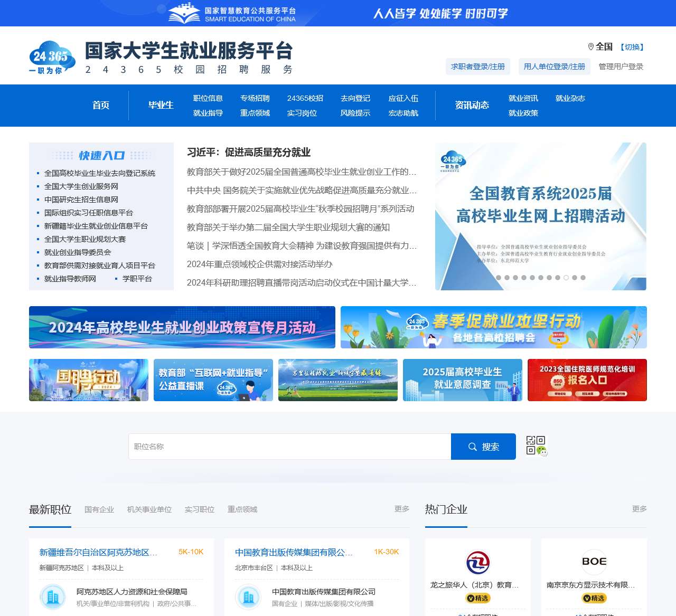
Task: Open 就业政策 navigation item
Action: coord(523,113)
